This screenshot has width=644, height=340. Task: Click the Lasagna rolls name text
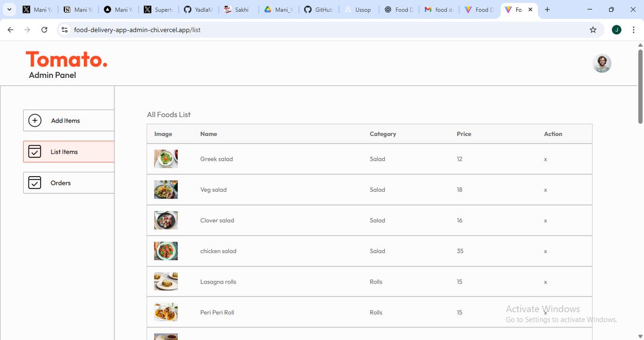coord(218,281)
